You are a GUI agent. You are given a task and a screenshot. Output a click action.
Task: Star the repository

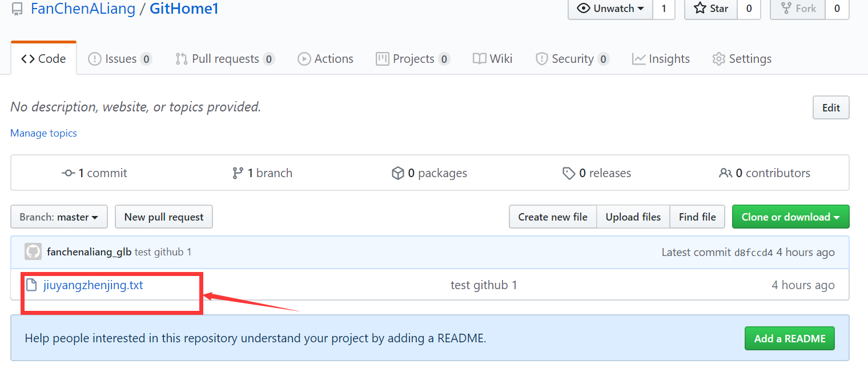coord(711,9)
